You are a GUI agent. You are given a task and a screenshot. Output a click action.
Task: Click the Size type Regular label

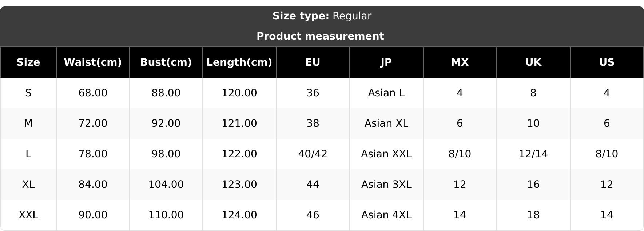click(x=322, y=16)
